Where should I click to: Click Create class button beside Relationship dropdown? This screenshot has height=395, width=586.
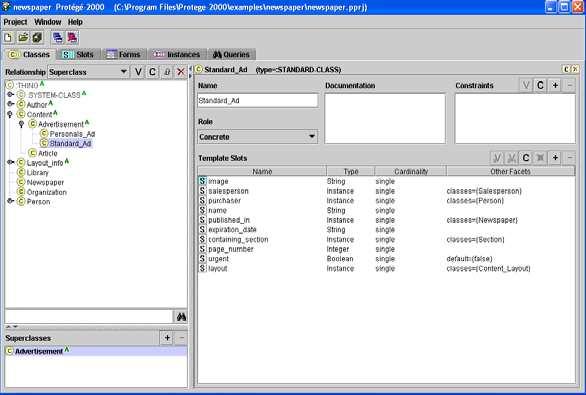click(152, 72)
